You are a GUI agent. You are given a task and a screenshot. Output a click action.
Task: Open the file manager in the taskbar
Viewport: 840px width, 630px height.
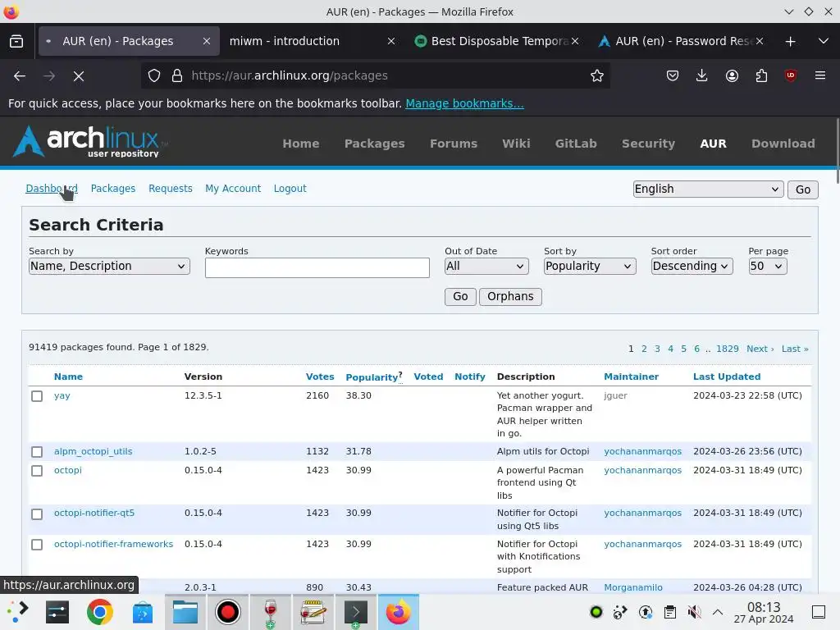pyautogui.click(x=185, y=612)
